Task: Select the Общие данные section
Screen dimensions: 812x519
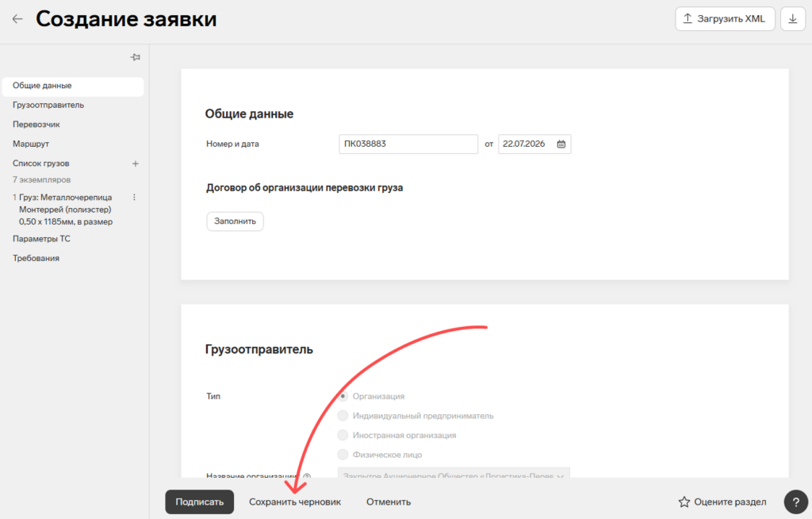Action: pos(73,86)
